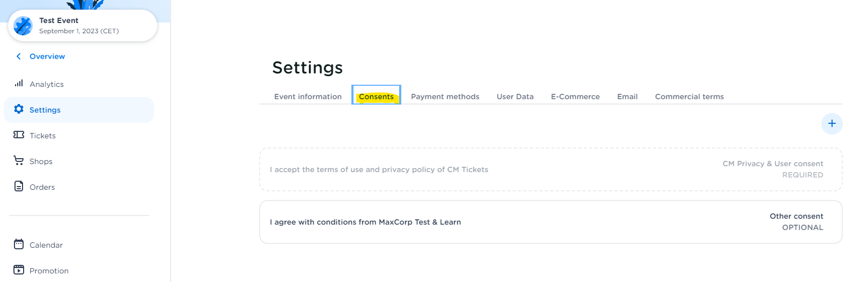The image size is (868, 282).
Task: Click the Promotion play icon
Action: click(x=19, y=270)
